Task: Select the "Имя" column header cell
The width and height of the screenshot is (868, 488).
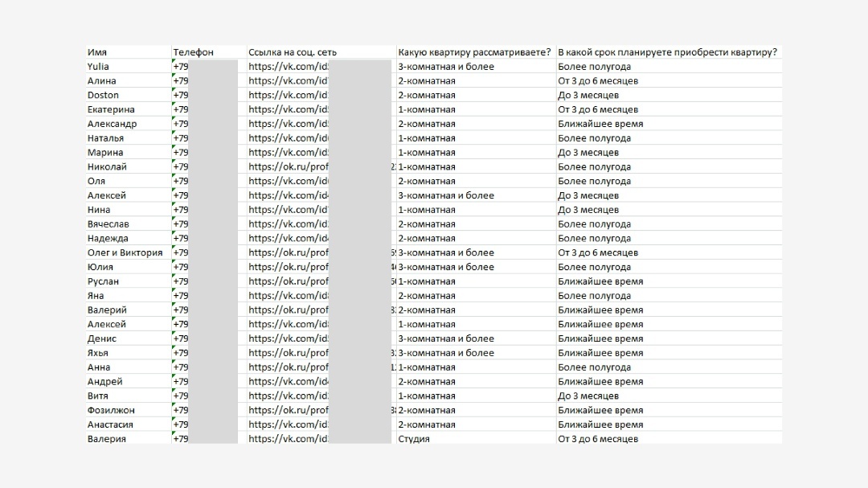Action: pos(129,52)
